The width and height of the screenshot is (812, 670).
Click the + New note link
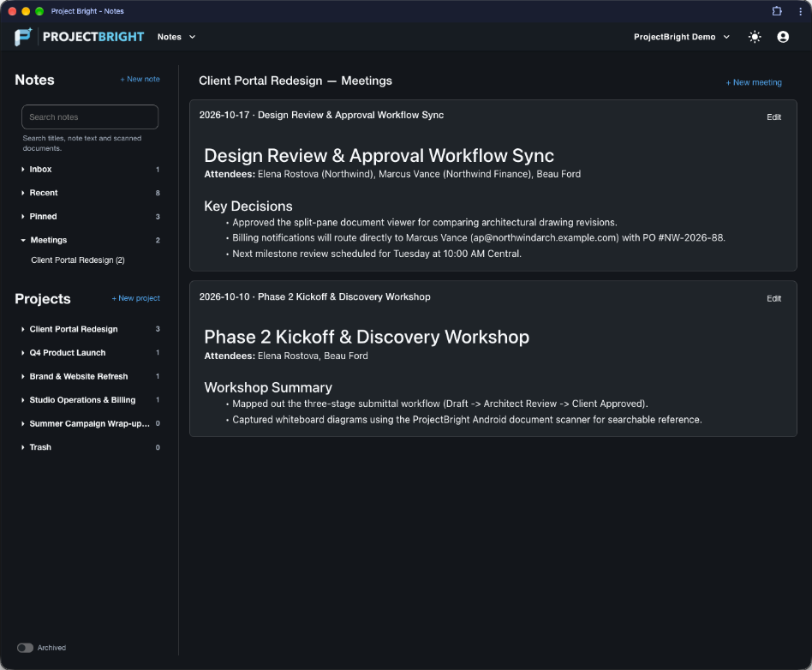(x=140, y=79)
